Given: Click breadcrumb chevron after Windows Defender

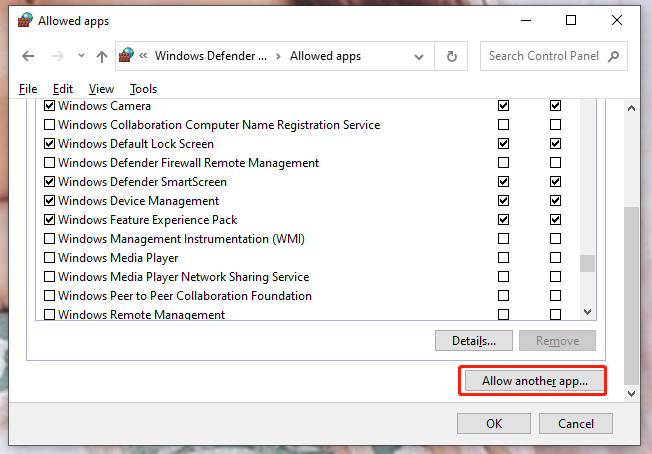Looking at the screenshot, I should click(x=278, y=56).
